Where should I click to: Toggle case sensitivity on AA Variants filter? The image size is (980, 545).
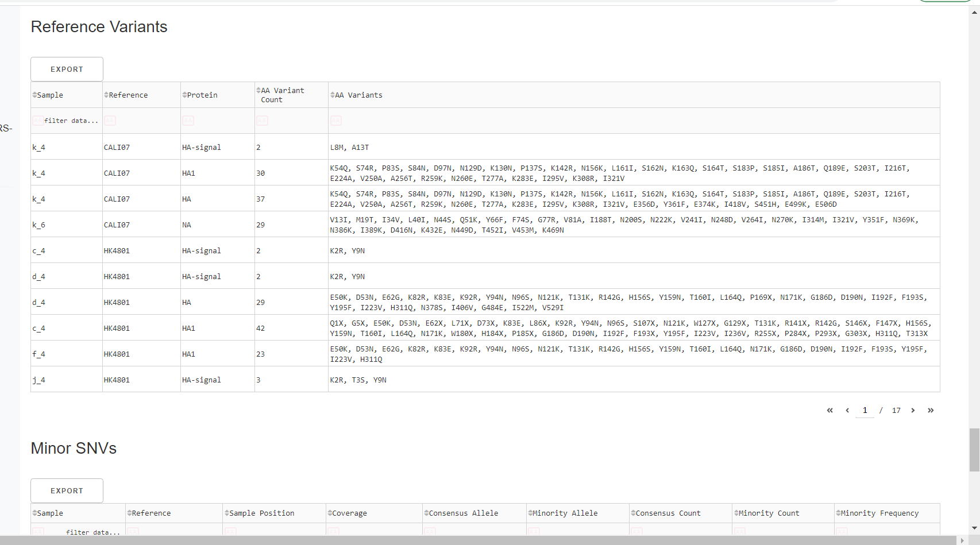335,121
